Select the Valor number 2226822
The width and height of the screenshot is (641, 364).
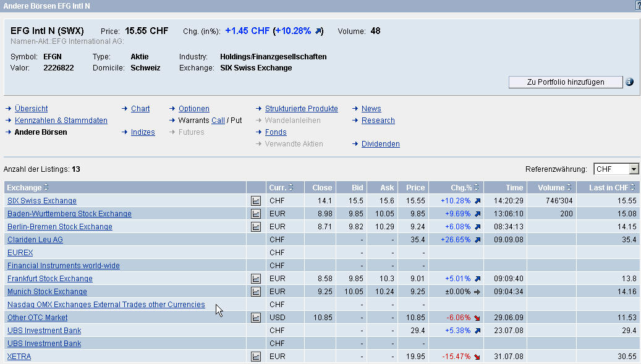coord(59,68)
